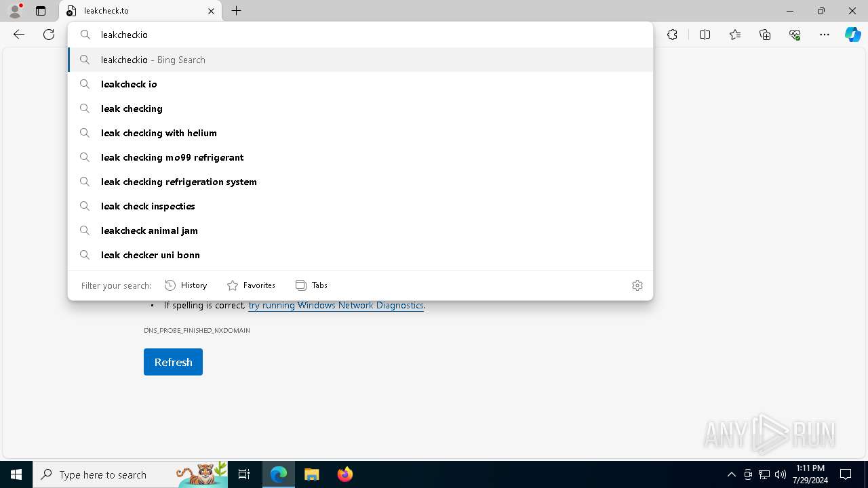
Task: Select the leakcheck.to tab
Action: click(140, 11)
